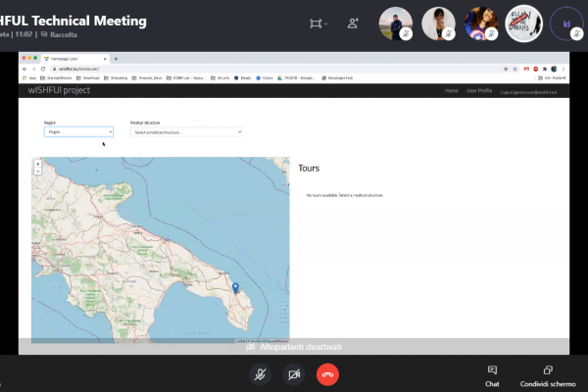This screenshot has height=392, width=588.
Task: Open the Streaming bookmarks folder
Action: [116, 78]
